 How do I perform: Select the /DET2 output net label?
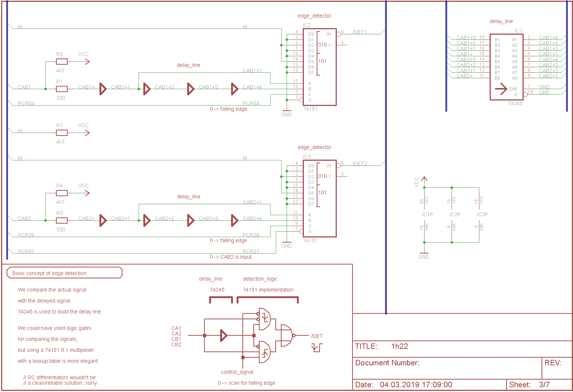[x=359, y=164]
